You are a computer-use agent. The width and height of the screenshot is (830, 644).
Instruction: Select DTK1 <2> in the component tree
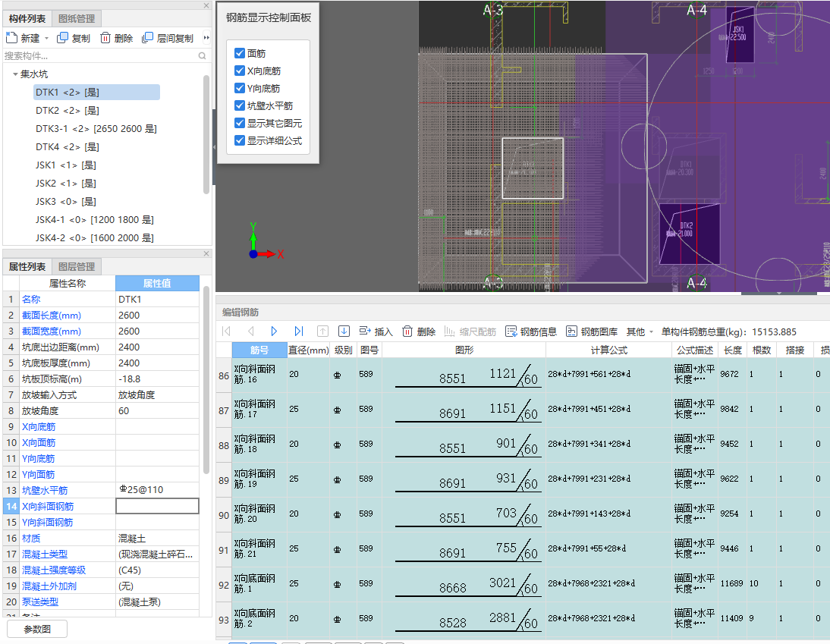(96, 92)
